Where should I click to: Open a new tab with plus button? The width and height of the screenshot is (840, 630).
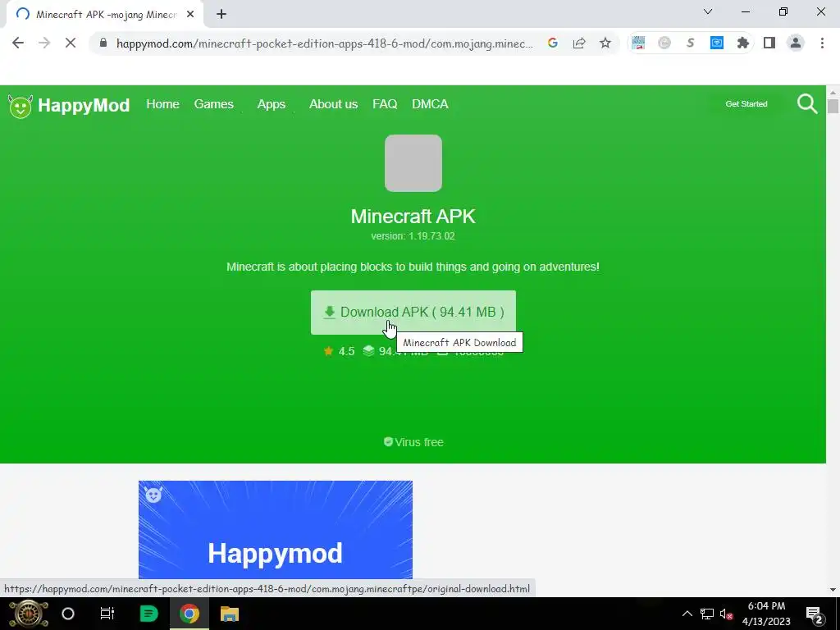[x=221, y=14]
